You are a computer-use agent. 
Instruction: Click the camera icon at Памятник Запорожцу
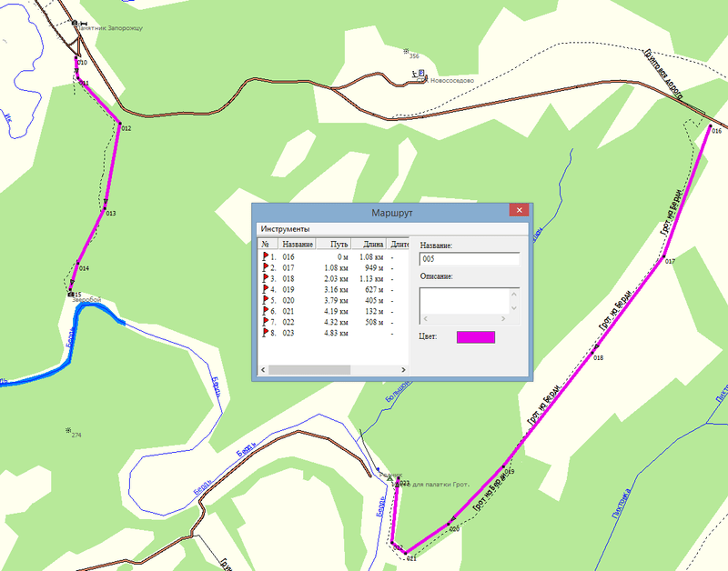coord(75,22)
